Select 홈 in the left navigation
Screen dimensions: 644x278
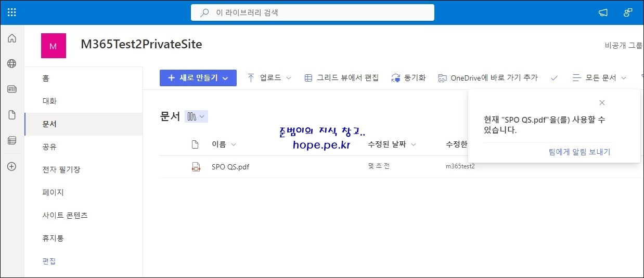coord(84,78)
